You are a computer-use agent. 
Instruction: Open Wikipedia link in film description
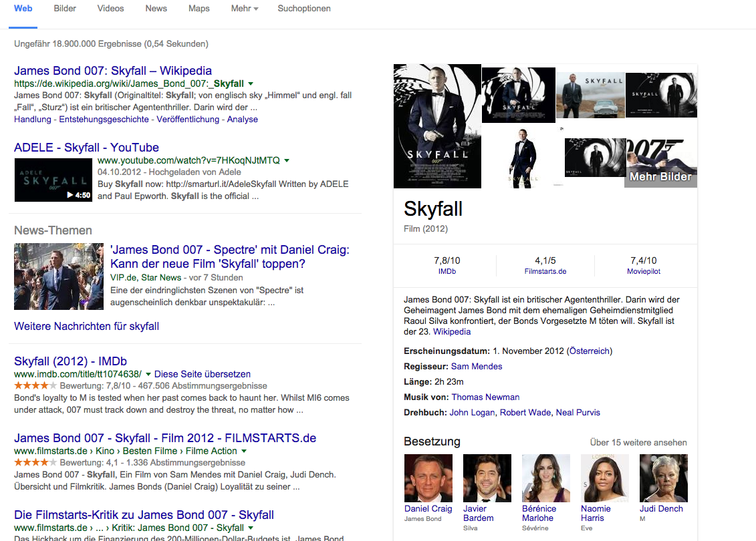point(452,331)
